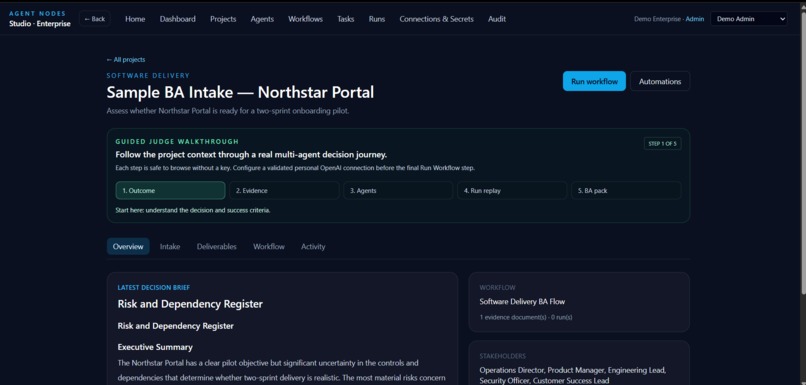This screenshot has width=806, height=385.
Task: Open the Automations button
Action: (660, 81)
